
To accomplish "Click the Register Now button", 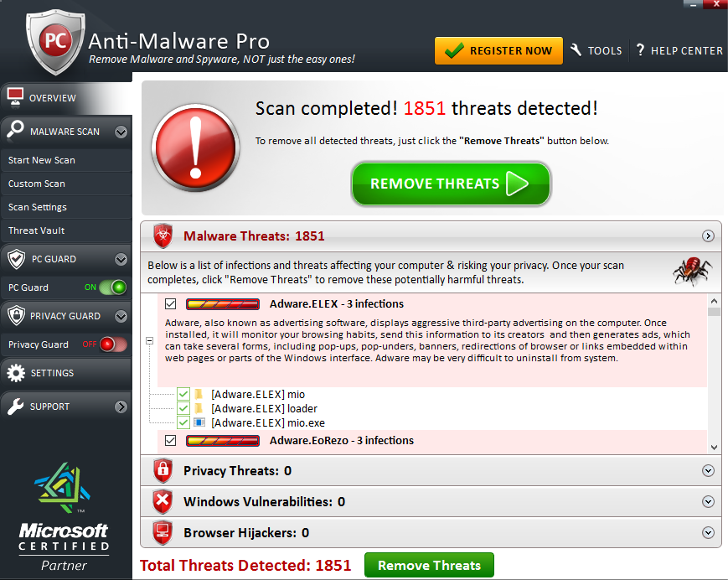I will point(498,50).
